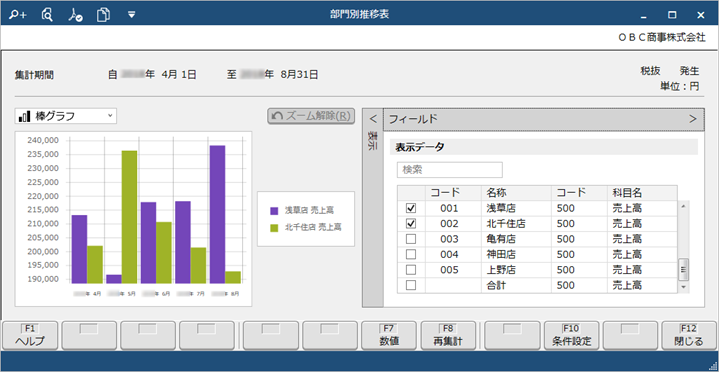Image resolution: width=719 pixels, height=372 pixels.
Task: Click the 表示データ section heading
Action: [420, 147]
